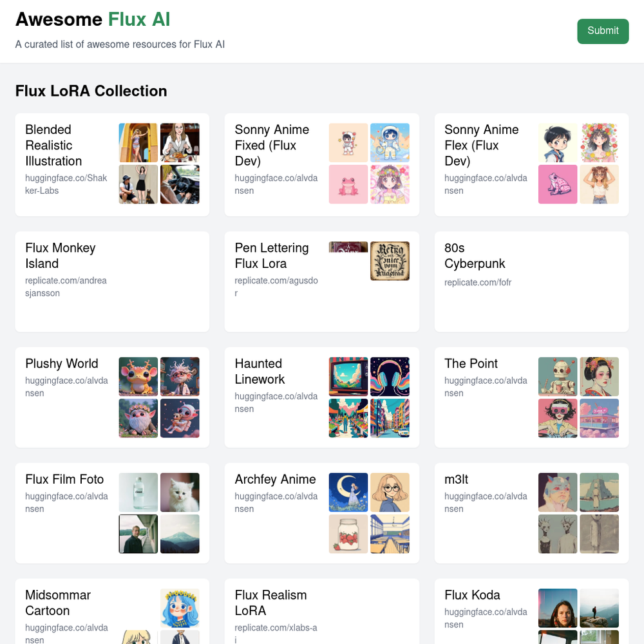Image resolution: width=644 pixels, height=644 pixels.
Task: Open the Sonny Anime Flex (Flux Dev) card
Action: point(531,165)
